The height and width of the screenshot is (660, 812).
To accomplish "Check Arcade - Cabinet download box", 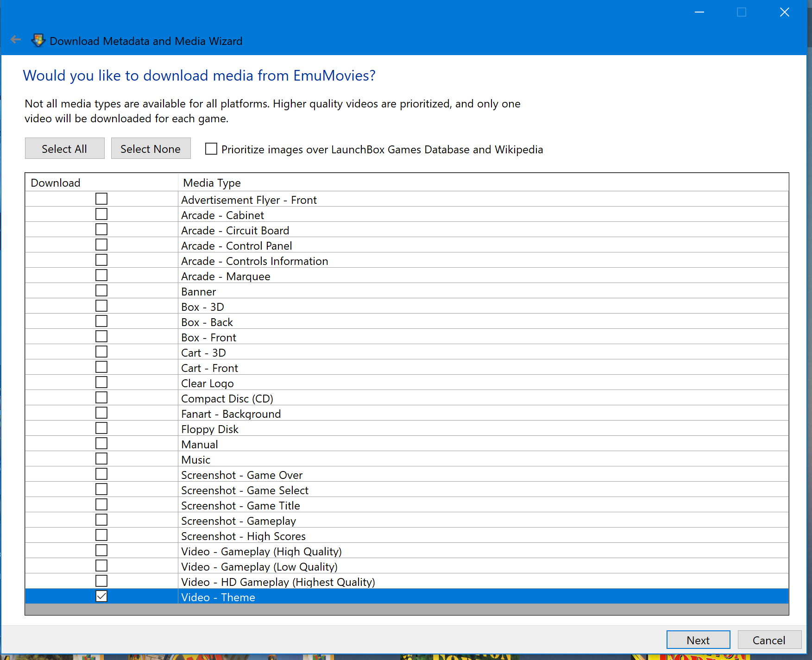I will click(x=101, y=214).
